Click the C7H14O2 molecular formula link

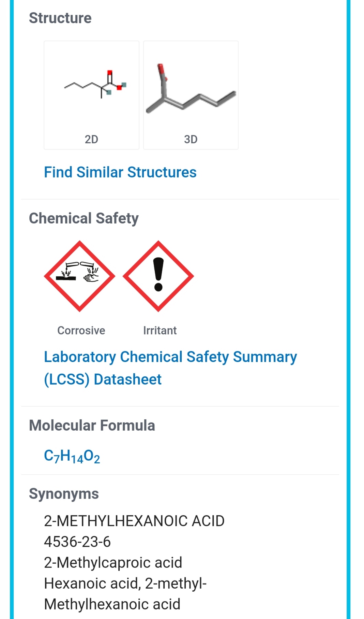tap(72, 456)
